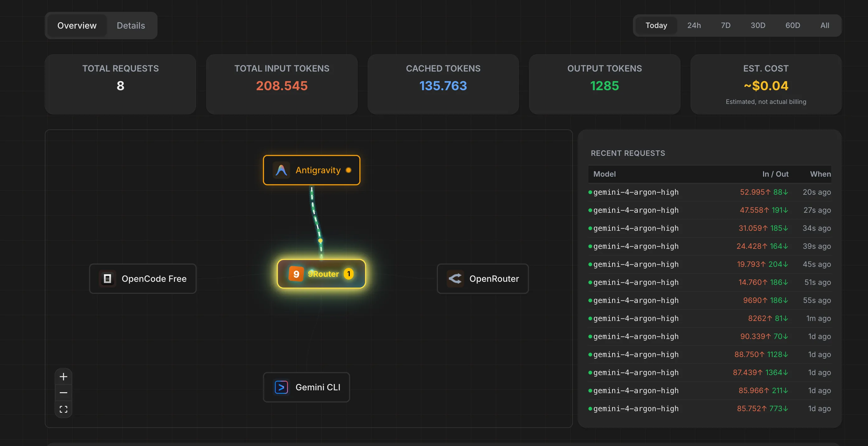Screen dimensions: 868x446
Task: Click the request row from 45s ago
Action: coord(710,264)
